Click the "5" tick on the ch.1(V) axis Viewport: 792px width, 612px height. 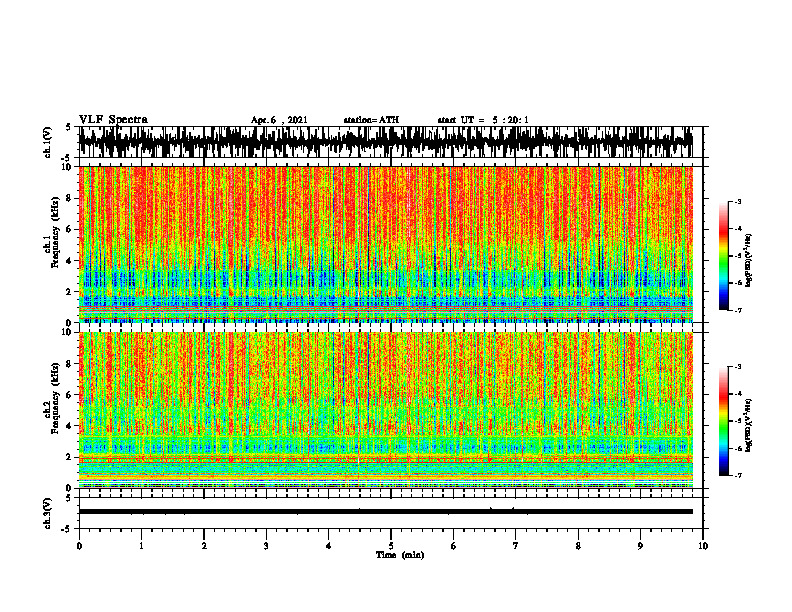click(x=70, y=127)
